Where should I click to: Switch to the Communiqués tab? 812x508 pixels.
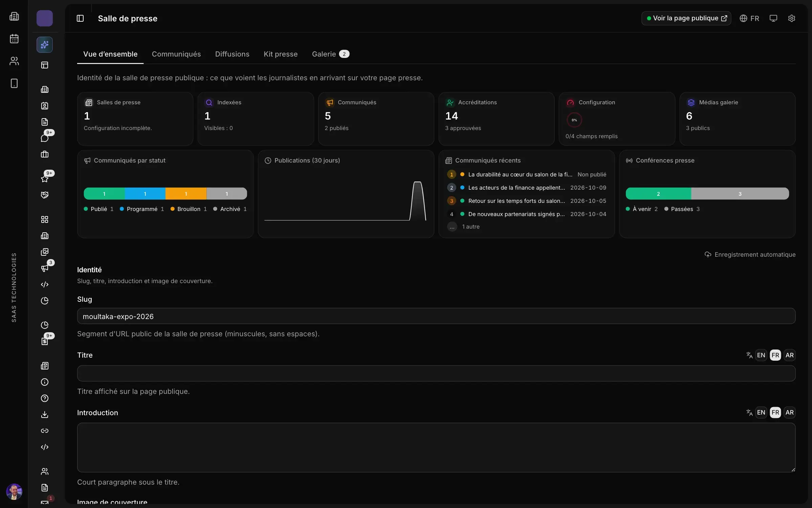[176, 54]
